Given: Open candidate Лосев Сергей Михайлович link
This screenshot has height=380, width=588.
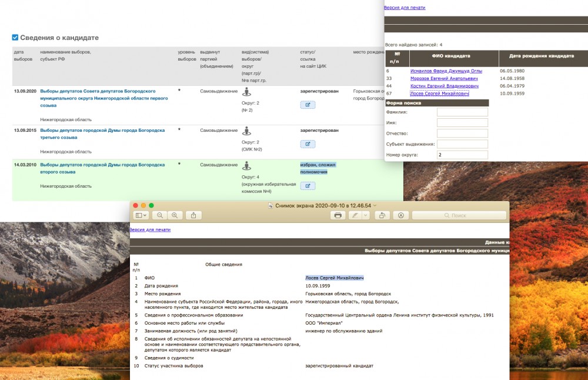Looking at the screenshot, I should 439,93.
